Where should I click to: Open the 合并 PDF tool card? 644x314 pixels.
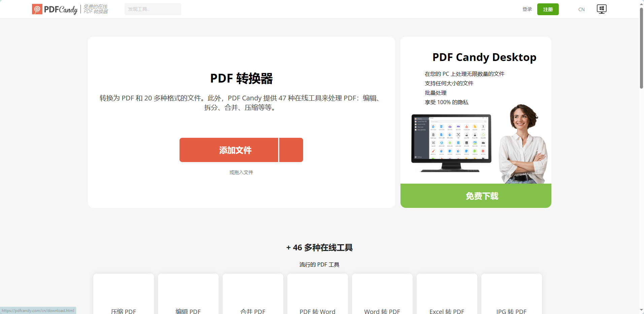coord(253,294)
